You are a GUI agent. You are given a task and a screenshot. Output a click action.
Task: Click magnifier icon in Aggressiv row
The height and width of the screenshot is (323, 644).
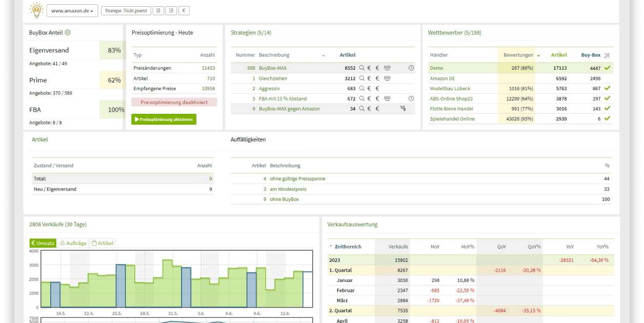tap(361, 88)
